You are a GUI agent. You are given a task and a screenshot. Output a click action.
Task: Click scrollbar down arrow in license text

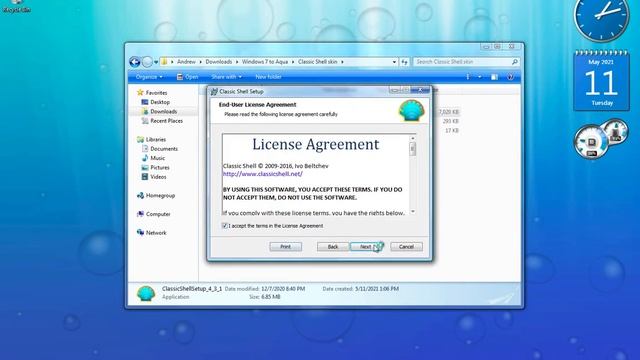(x=413, y=211)
